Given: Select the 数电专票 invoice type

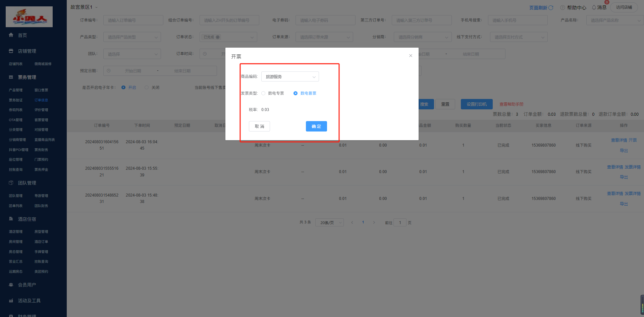Looking at the screenshot, I should click(x=263, y=93).
